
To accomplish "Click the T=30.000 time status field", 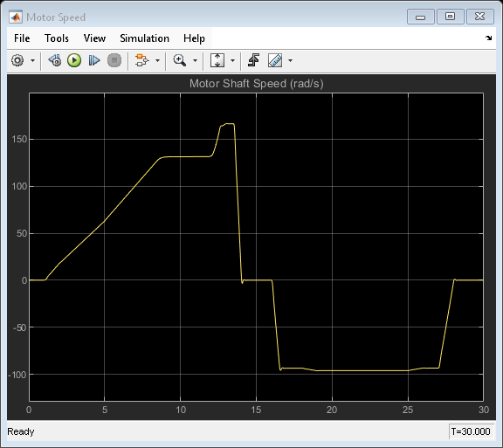I will tap(471, 431).
